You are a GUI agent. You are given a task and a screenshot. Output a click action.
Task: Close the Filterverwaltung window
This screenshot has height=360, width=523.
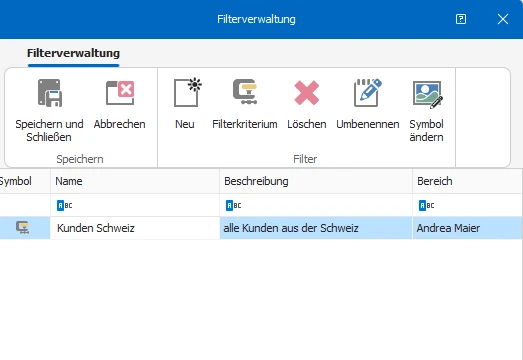tap(503, 19)
